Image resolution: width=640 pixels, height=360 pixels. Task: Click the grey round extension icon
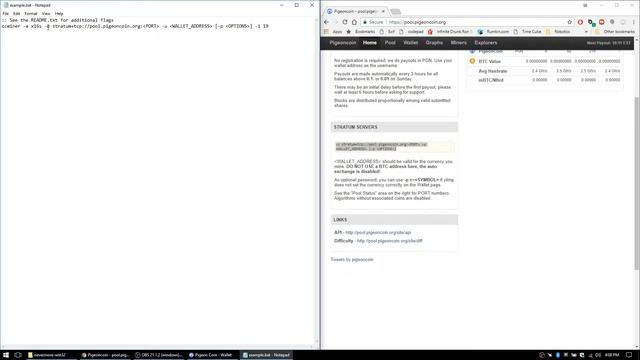(x=612, y=22)
